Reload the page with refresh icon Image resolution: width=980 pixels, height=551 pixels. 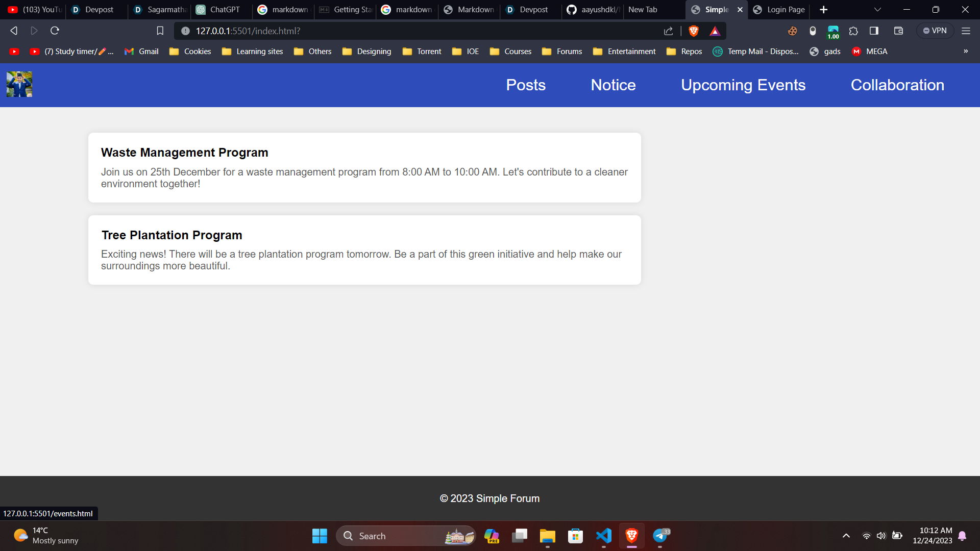(x=55, y=31)
